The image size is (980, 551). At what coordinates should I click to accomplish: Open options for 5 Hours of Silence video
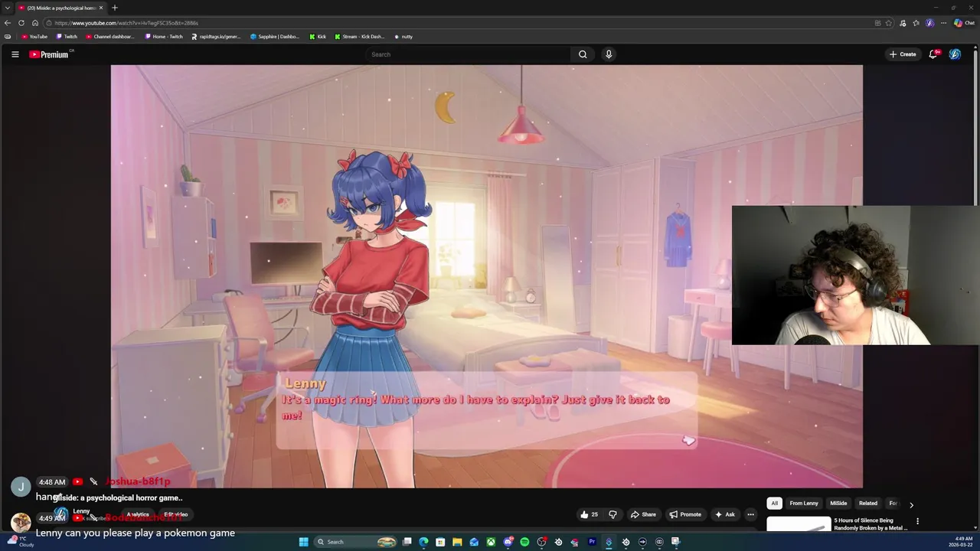(917, 521)
